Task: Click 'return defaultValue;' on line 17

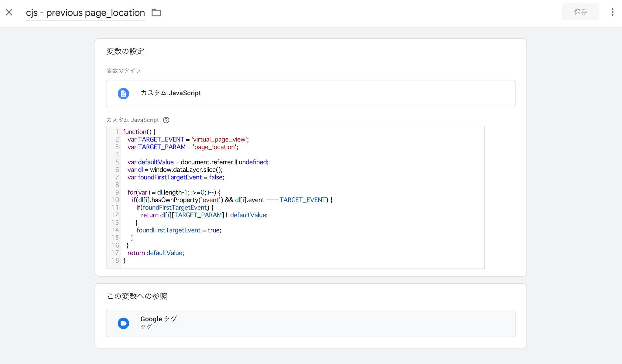Action: tap(156, 253)
